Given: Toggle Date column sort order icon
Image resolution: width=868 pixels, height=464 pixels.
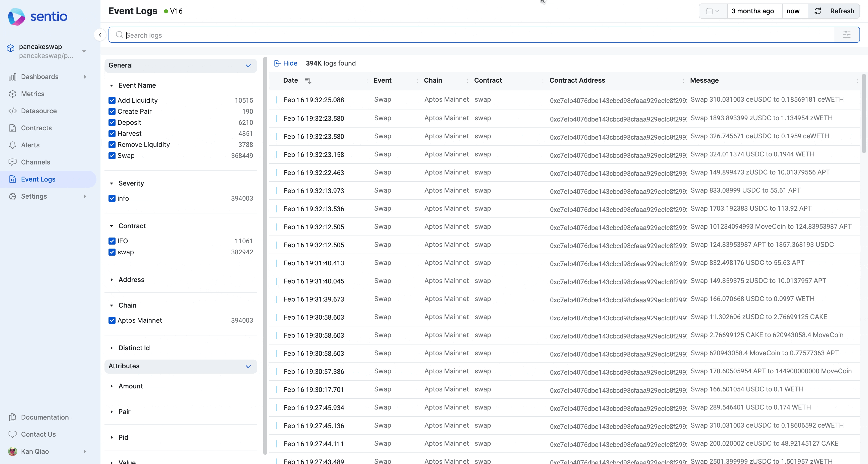Looking at the screenshot, I should tap(308, 81).
